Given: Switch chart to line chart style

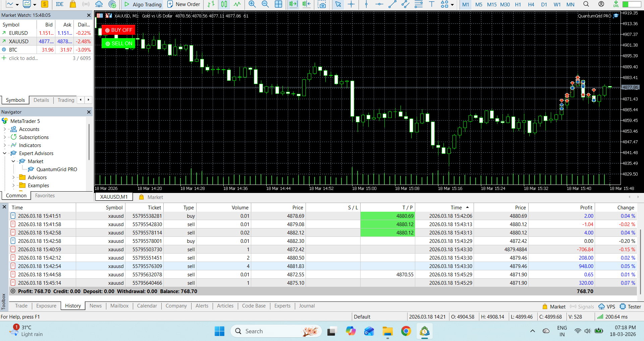Looking at the screenshot, I should click(x=237, y=4).
